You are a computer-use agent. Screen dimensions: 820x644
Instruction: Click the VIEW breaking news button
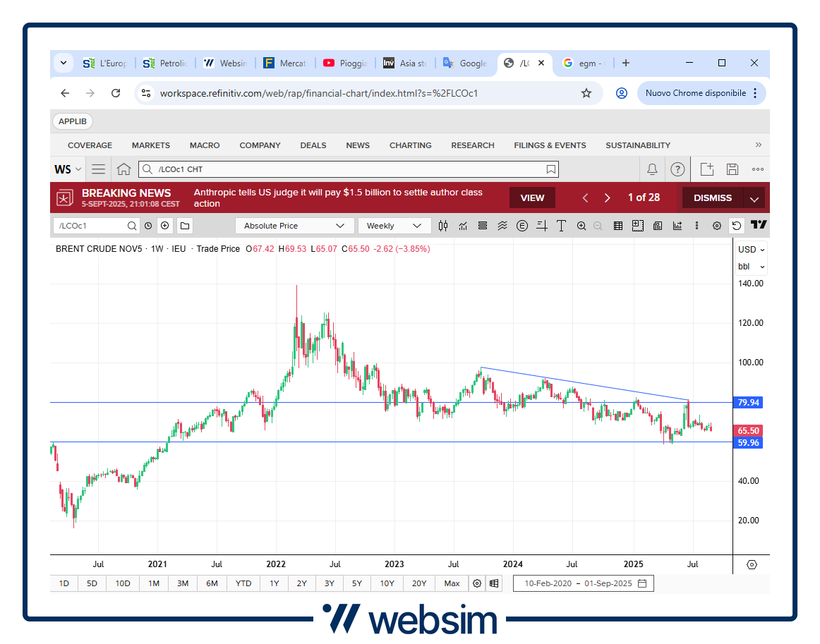532,198
